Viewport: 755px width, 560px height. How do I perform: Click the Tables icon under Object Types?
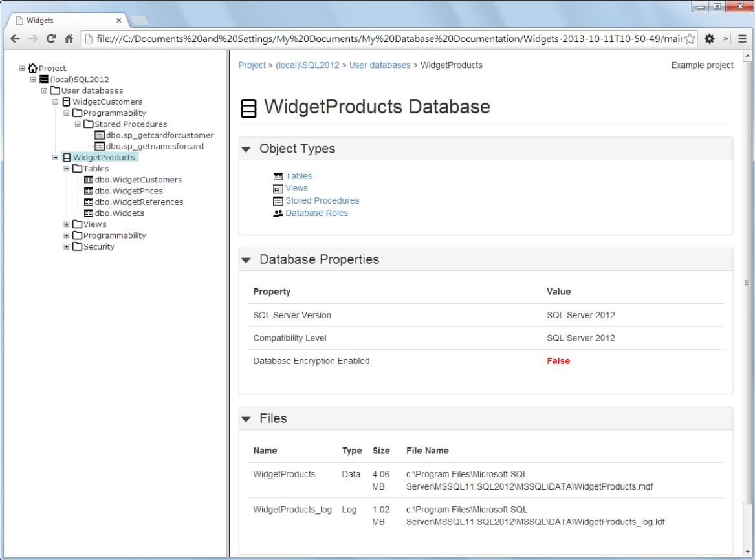click(x=278, y=176)
